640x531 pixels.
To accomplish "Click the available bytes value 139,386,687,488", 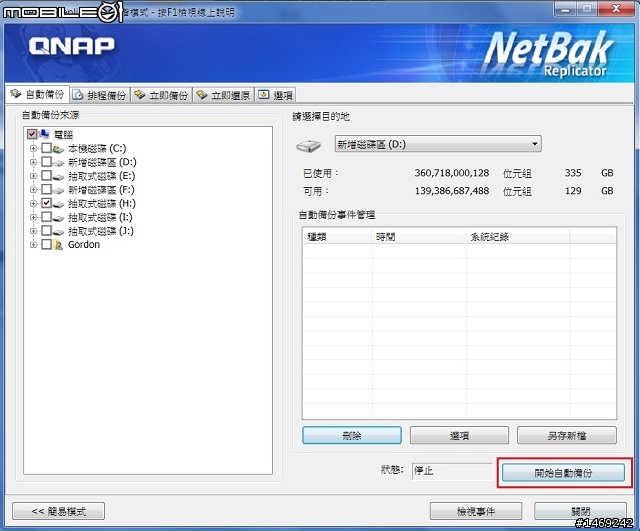I will click(452, 191).
